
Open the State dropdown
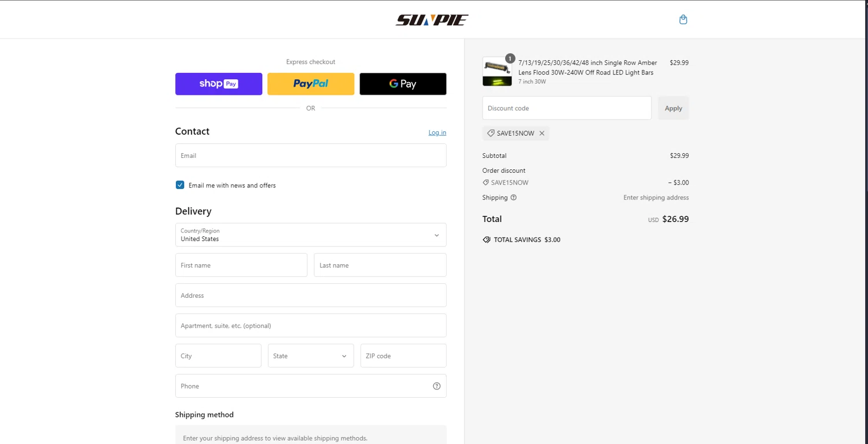tap(311, 356)
